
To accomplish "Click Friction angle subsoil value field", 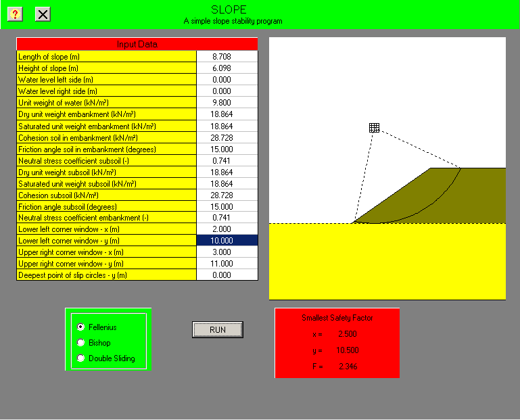I will [x=227, y=206].
